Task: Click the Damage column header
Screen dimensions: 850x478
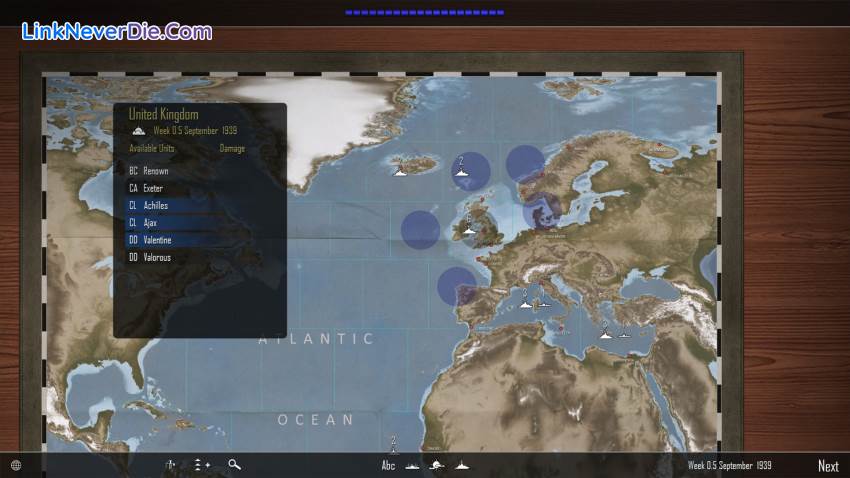Action: (x=232, y=149)
